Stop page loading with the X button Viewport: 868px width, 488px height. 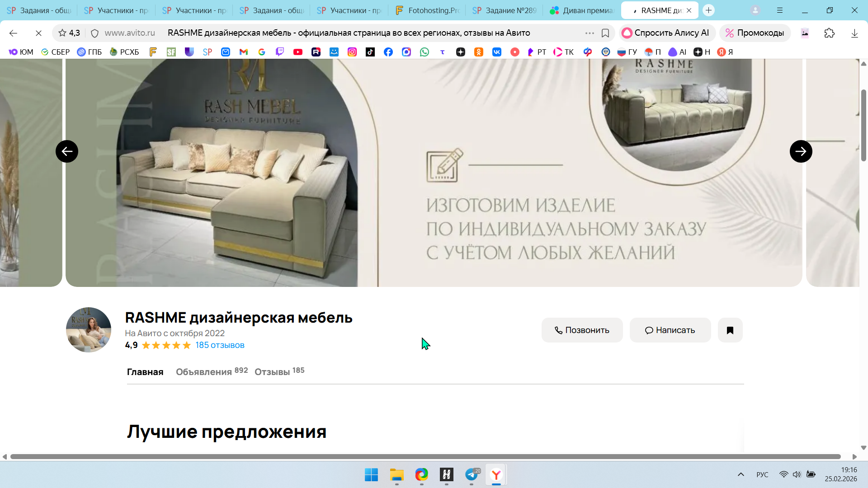point(38,33)
